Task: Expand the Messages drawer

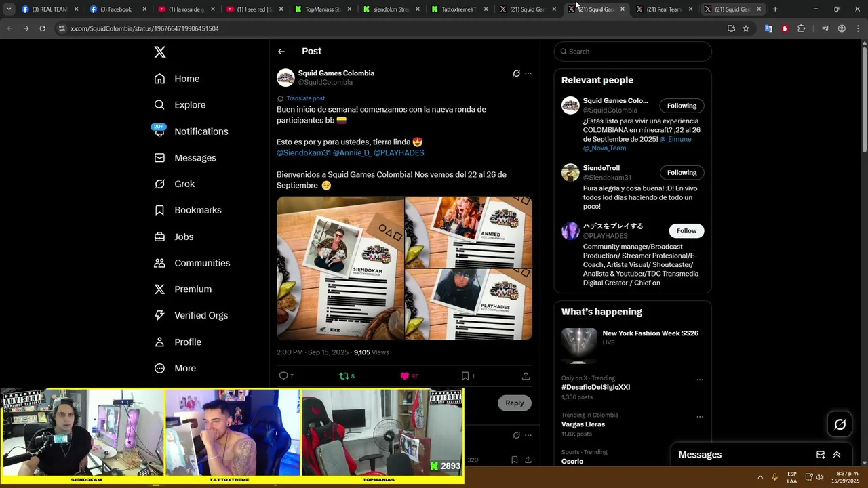Action: (x=837, y=455)
